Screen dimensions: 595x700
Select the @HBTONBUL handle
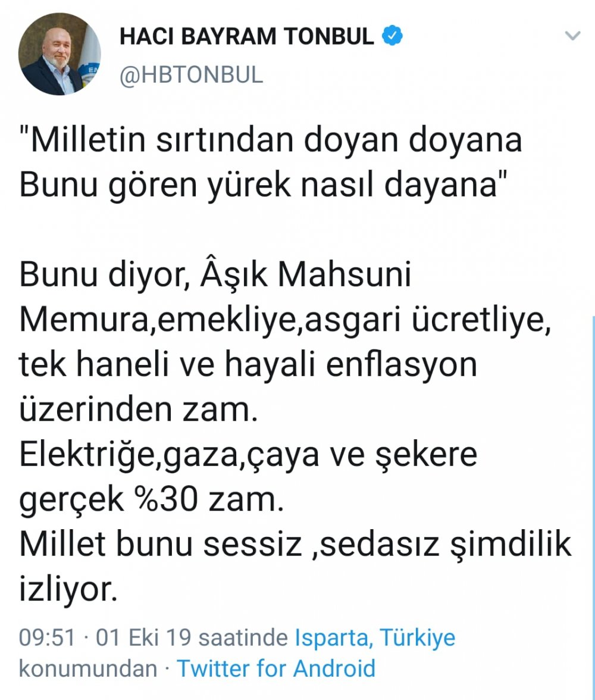189,74
